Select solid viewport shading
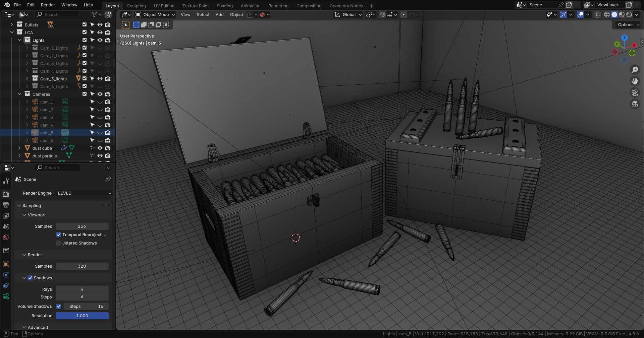 tap(614, 15)
